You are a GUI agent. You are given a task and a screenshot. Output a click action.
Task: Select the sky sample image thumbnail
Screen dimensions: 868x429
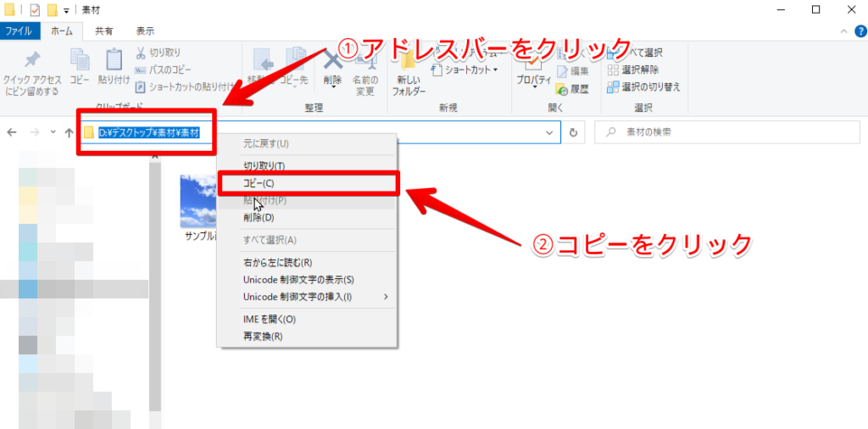198,202
